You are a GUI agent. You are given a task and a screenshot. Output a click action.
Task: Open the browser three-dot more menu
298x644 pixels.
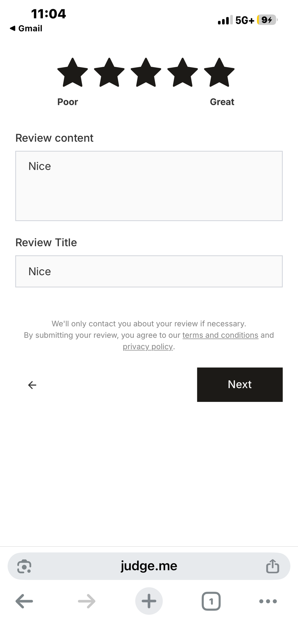(268, 601)
